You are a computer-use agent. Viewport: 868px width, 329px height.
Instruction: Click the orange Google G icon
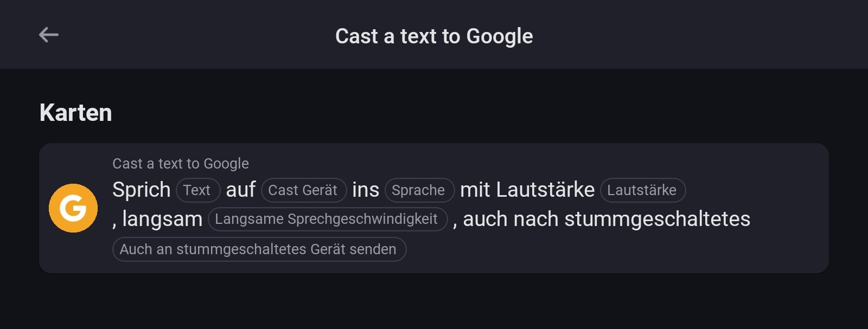pyautogui.click(x=73, y=208)
